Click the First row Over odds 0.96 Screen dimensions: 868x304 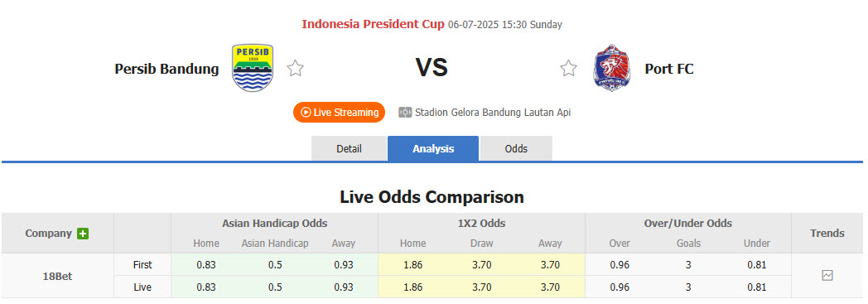620,265
